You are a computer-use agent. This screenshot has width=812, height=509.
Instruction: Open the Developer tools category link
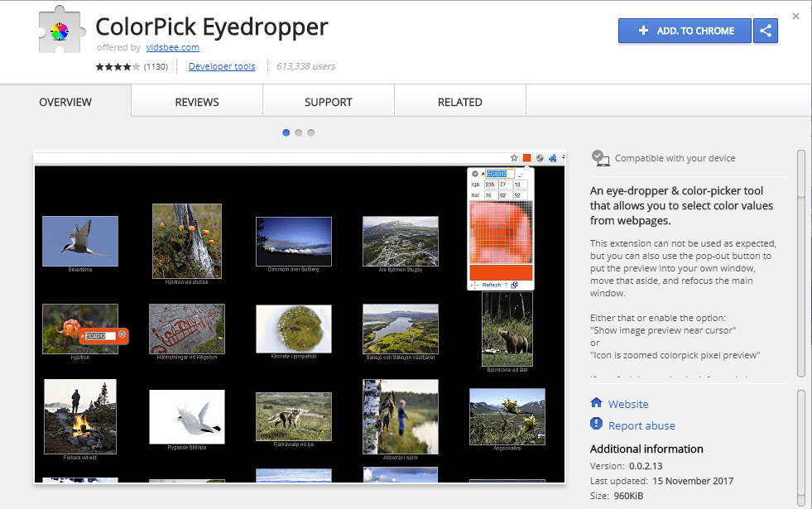click(222, 66)
